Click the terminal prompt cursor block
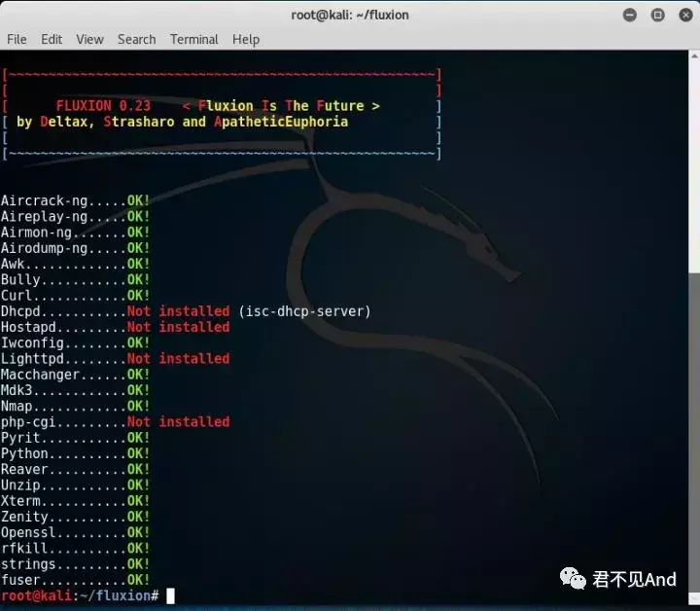This screenshot has height=611, width=700. click(x=170, y=595)
